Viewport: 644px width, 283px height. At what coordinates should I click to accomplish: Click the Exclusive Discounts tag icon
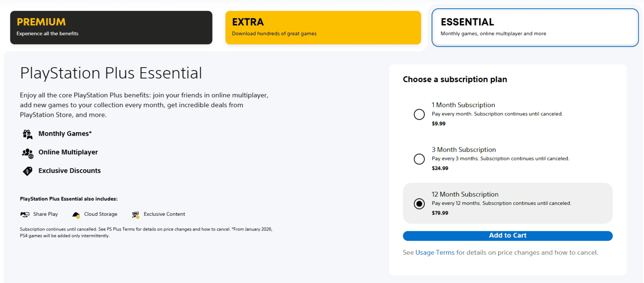tap(27, 171)
